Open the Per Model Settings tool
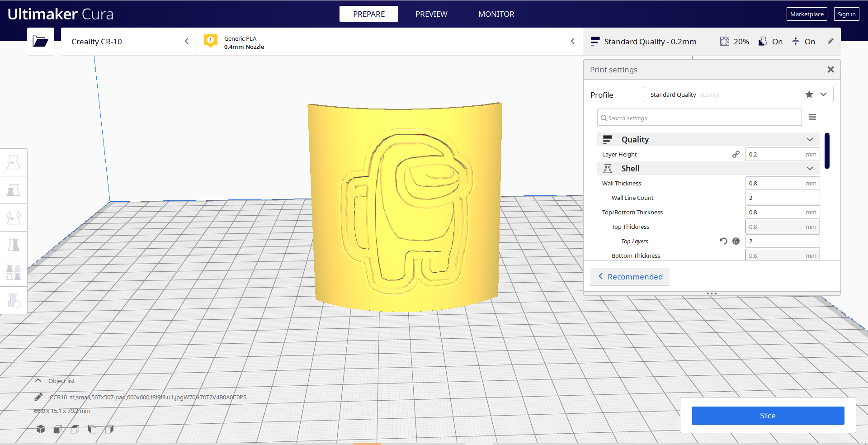This screenshot has height=445, width=868. 14,273
